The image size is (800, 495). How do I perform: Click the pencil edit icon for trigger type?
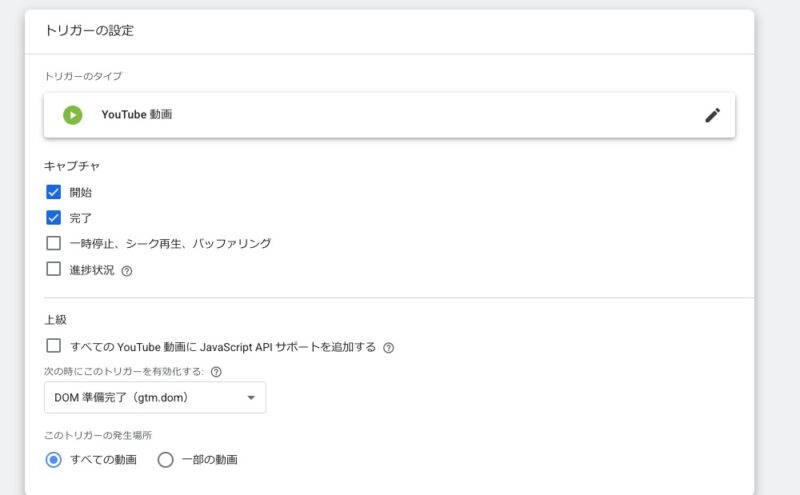point(712,115)
